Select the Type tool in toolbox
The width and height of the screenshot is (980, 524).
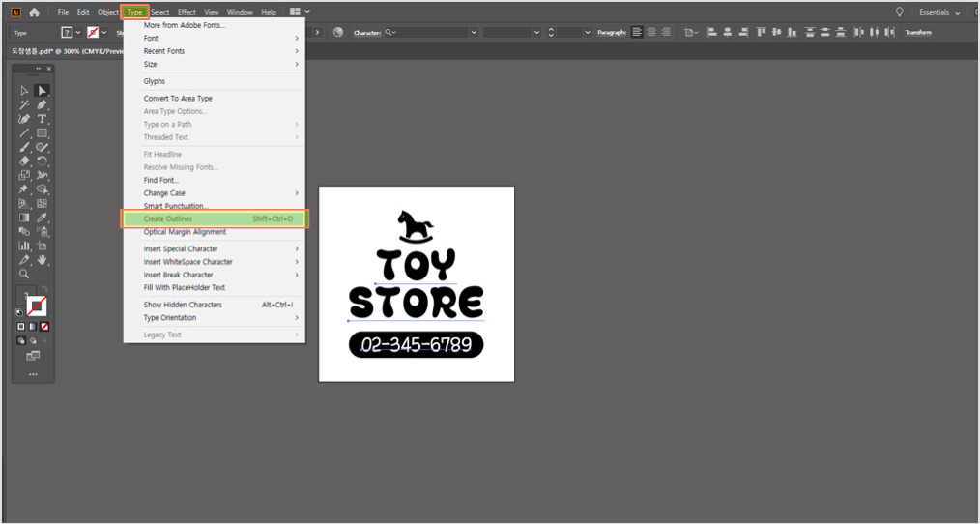coord(42,119)
